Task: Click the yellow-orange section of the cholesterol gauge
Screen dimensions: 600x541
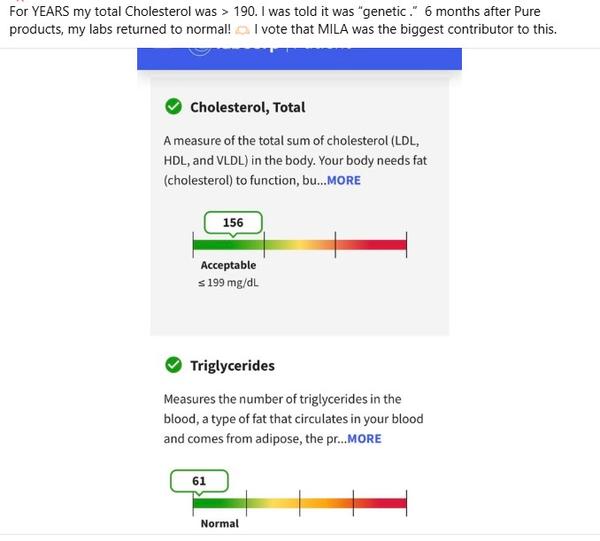Action: click(299, 244)
